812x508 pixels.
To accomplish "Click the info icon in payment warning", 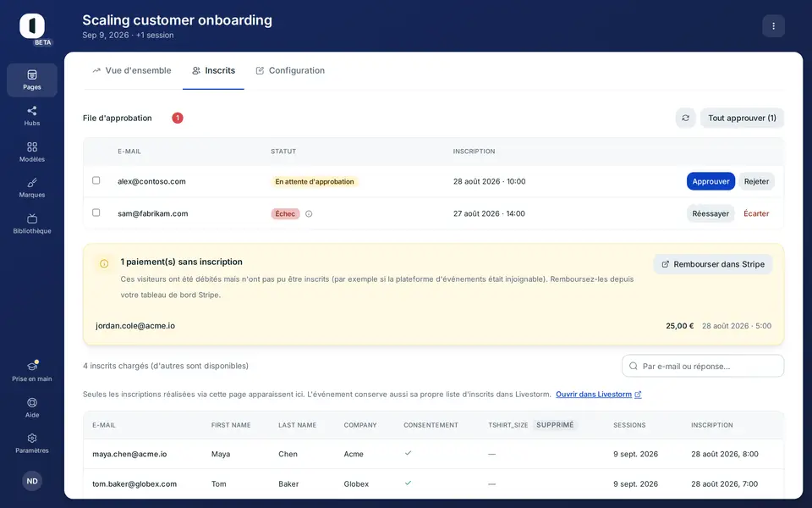I will pyautogui.click(x=104, y=264).
